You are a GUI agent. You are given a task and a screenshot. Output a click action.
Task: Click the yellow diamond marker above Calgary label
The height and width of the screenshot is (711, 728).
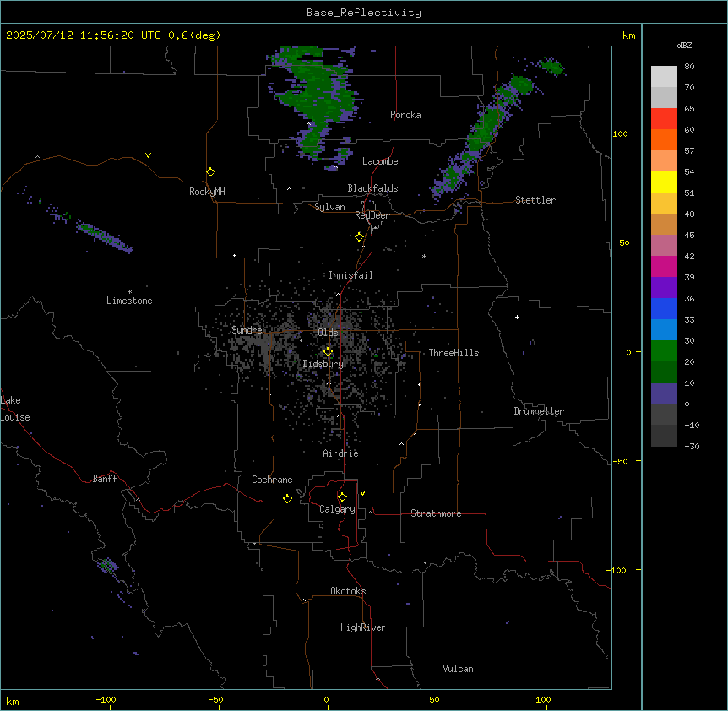point(342,497)
